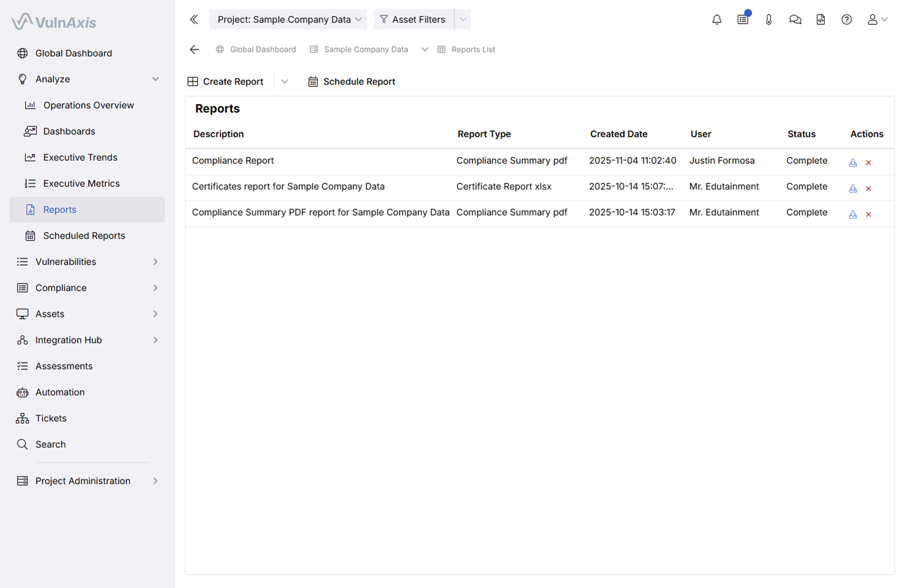Open the chat bubbles icon

click(x=795, y=20)
